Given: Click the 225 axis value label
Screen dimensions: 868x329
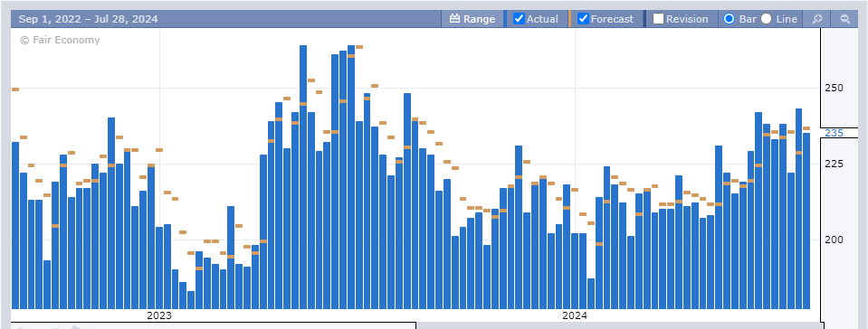Looking at the screenshot, I should 835,164.
